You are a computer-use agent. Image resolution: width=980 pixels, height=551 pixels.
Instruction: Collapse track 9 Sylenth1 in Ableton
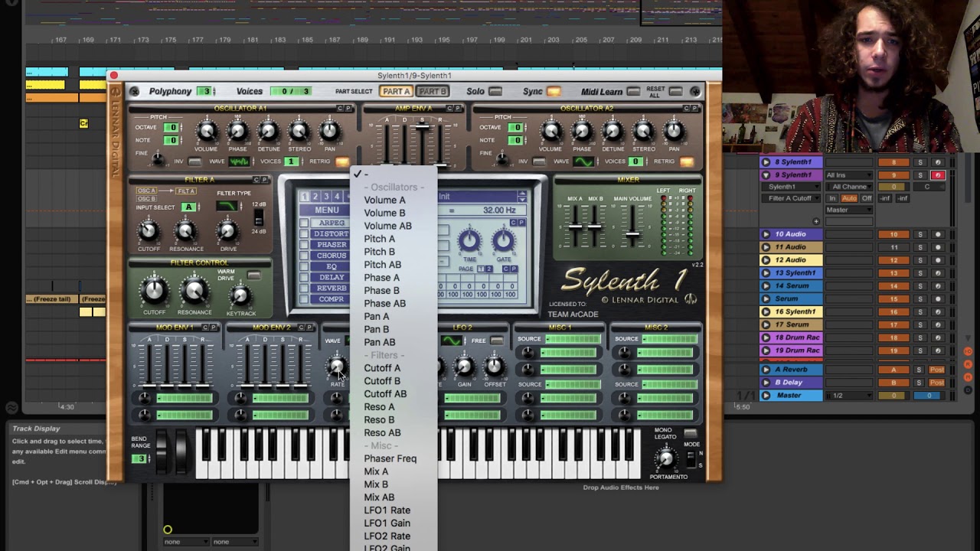pos(766,175)
